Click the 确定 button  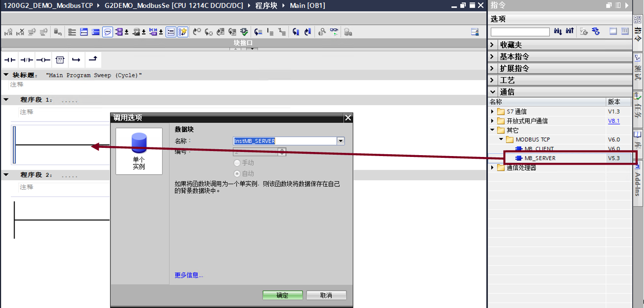coord(282,295)
